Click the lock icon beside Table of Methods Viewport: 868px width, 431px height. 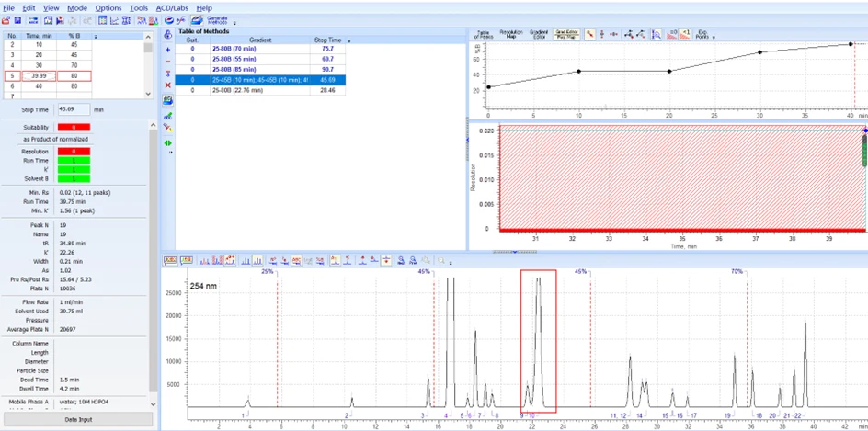click(168, 35)
